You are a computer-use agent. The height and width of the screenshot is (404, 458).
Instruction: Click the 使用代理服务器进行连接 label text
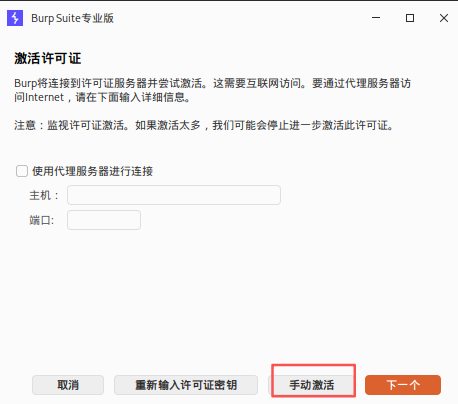tap(92, 171)
